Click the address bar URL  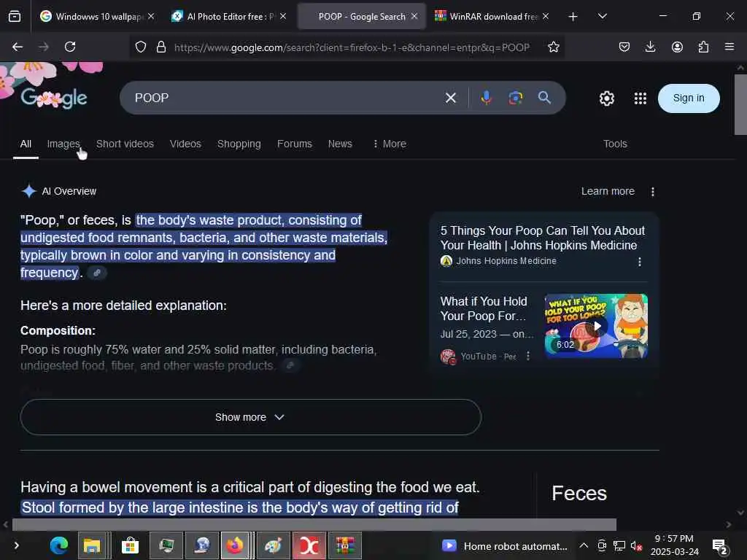352,47
